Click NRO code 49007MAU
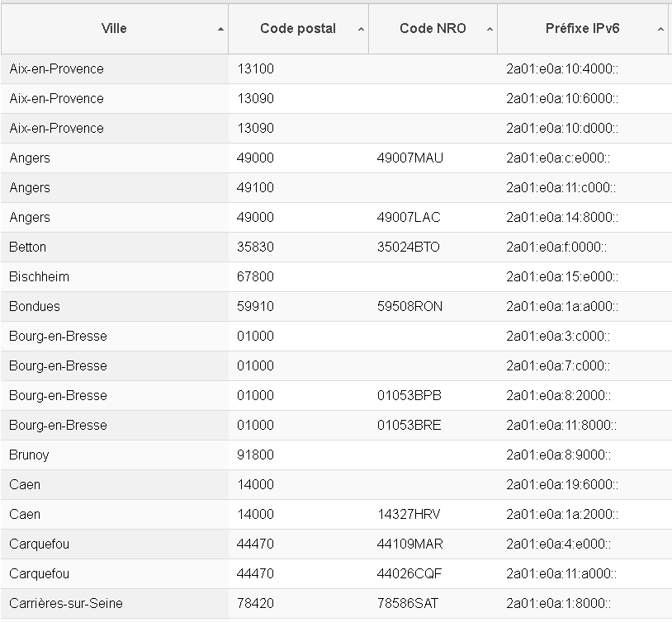The width and height of the screenshot is (672, 622). coord(410,158)
